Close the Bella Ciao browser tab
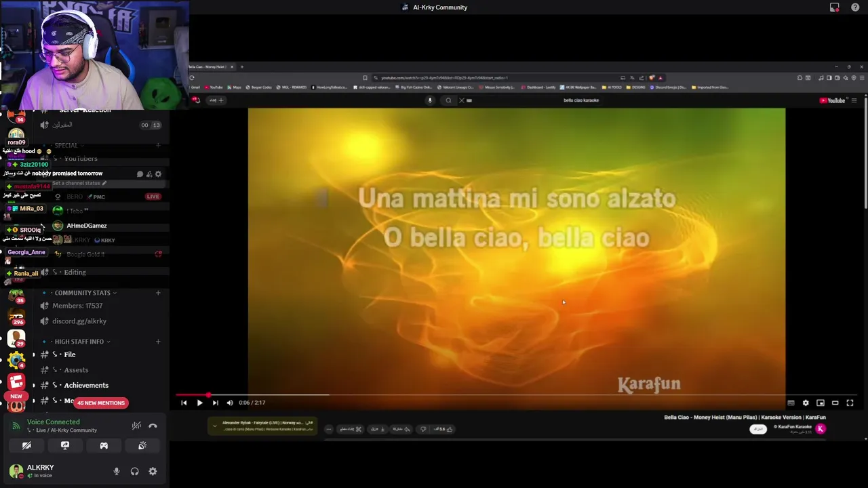Screen dimensions: 868x488 232,66
